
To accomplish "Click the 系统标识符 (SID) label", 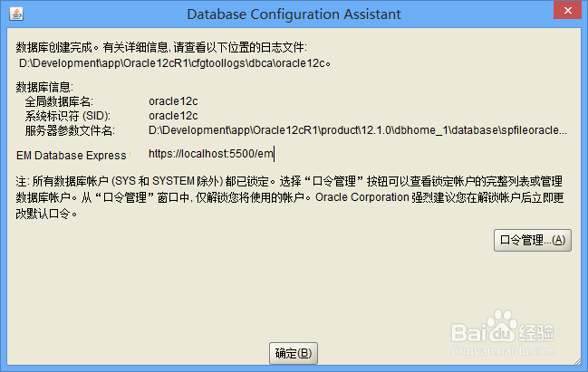I will (68, 116).
